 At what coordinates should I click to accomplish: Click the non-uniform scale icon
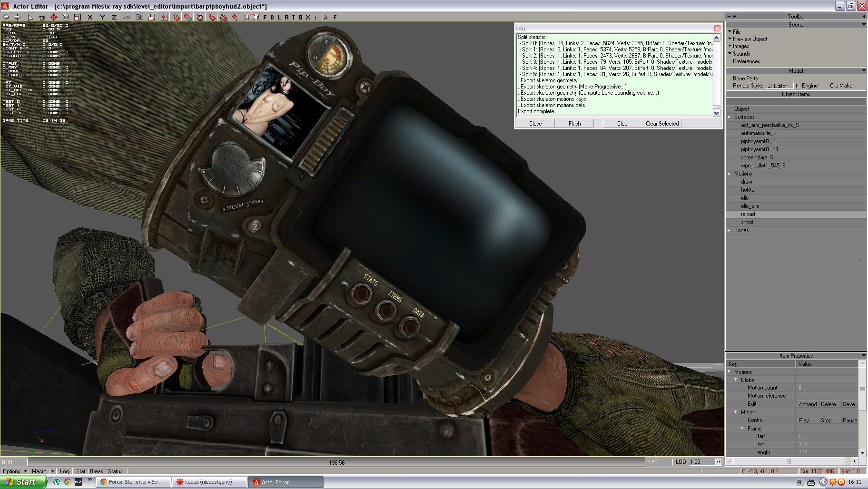(151, 17)
